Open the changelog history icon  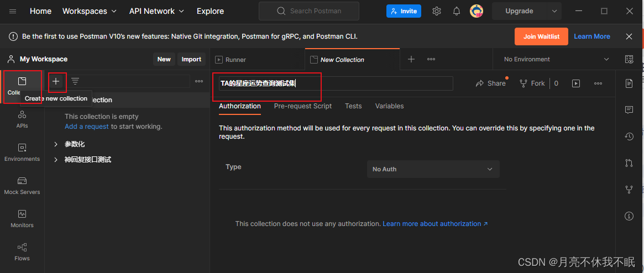[x=629, y=136]
